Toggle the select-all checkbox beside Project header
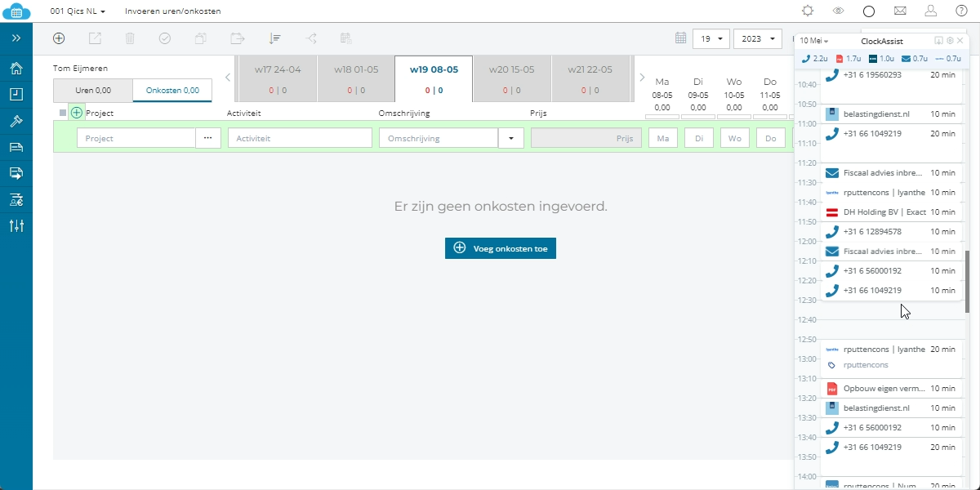 tap(63, 113)
